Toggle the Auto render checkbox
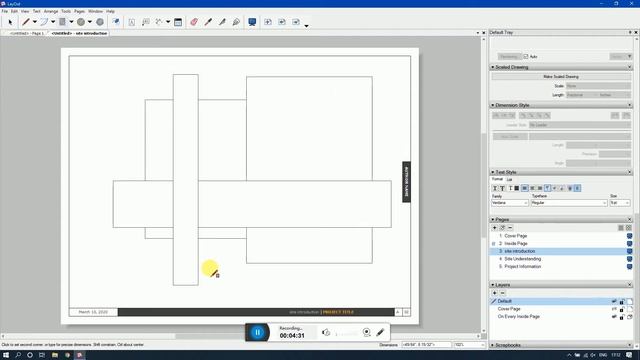The height and width of the screenshot is (360, 640). tap(526, 56)
